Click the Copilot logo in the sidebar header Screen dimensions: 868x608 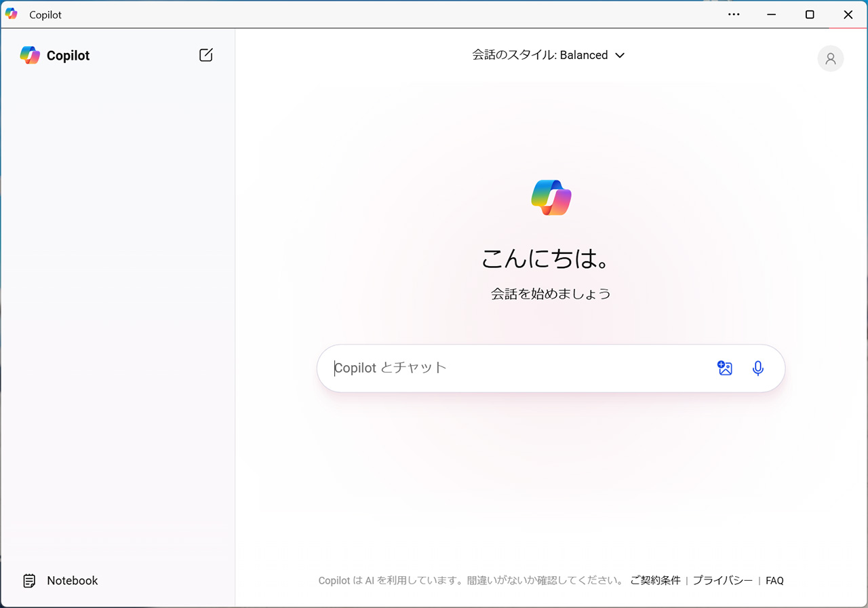[30, 55]
